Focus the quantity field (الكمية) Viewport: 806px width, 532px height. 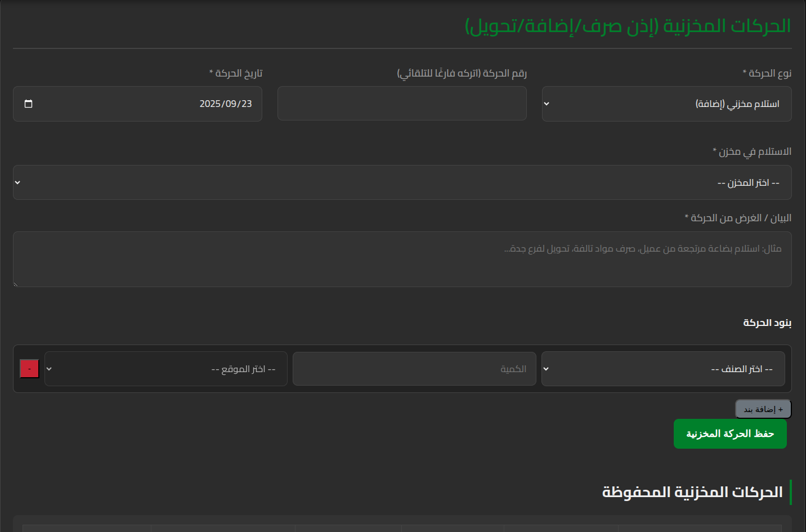[414, 369]
